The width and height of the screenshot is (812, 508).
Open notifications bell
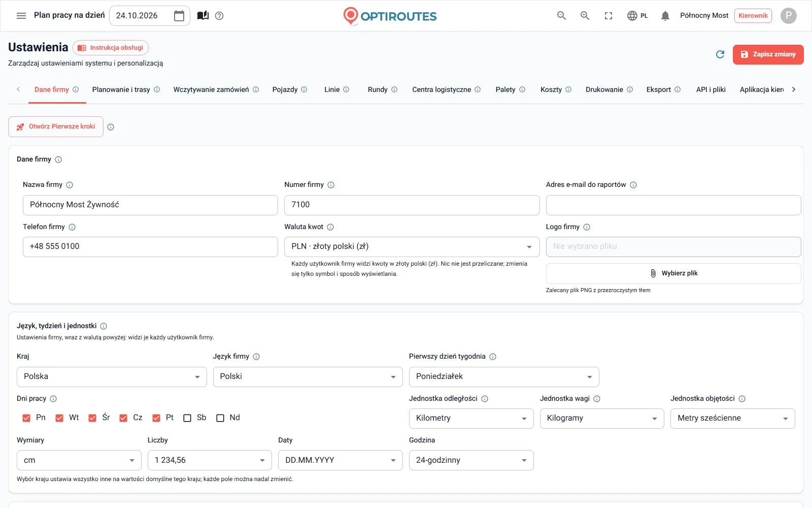(x=665, y=16)
